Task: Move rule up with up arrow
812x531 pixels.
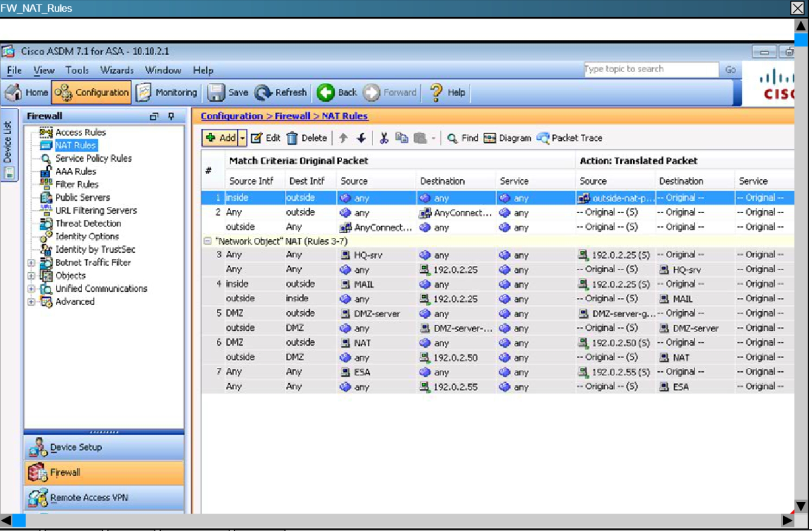Action: pyautogui.click(x=343, y=138)
